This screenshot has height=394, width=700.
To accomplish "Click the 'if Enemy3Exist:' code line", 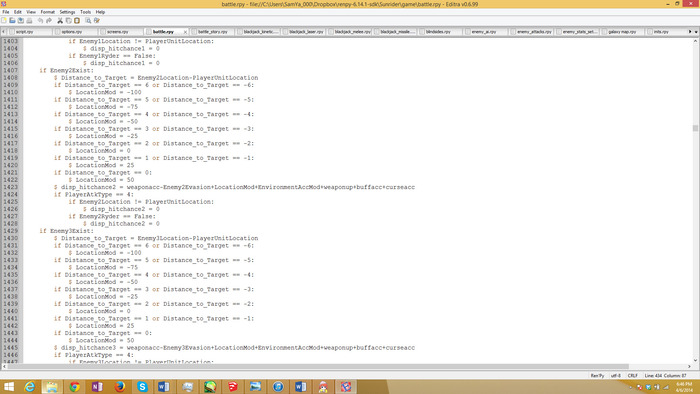I will 67,231.
